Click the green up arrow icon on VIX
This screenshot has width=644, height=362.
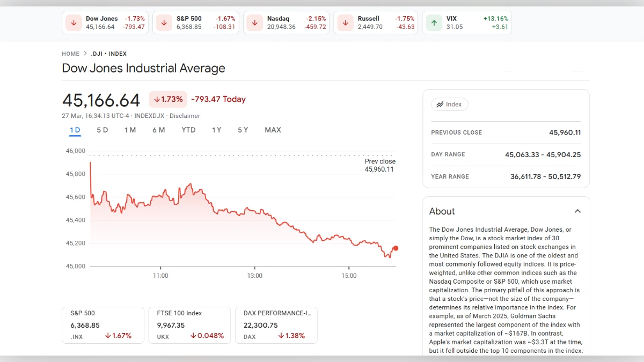tap(434, 23)
